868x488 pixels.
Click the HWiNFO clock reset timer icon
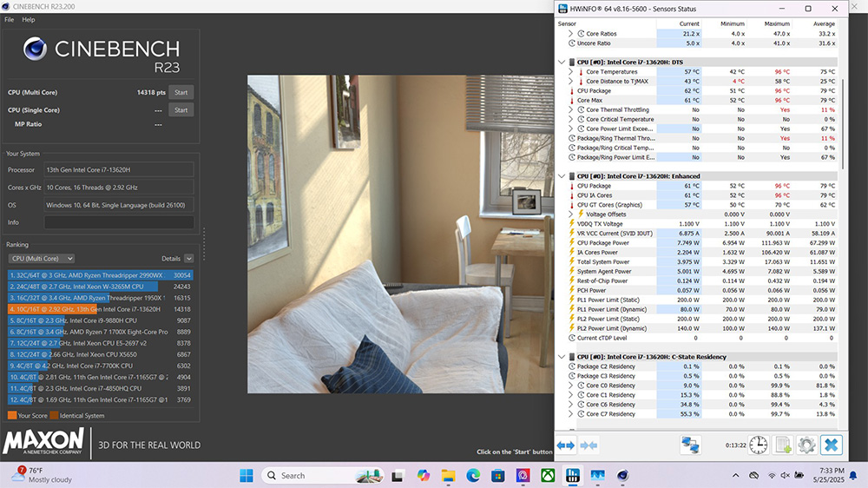click(758, 445)
